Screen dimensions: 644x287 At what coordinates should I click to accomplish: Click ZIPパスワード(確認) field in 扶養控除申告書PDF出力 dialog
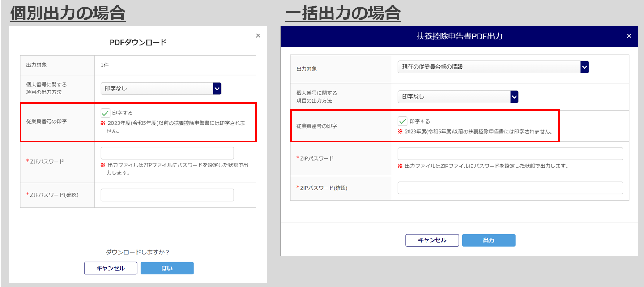click(x=510, y=188)
